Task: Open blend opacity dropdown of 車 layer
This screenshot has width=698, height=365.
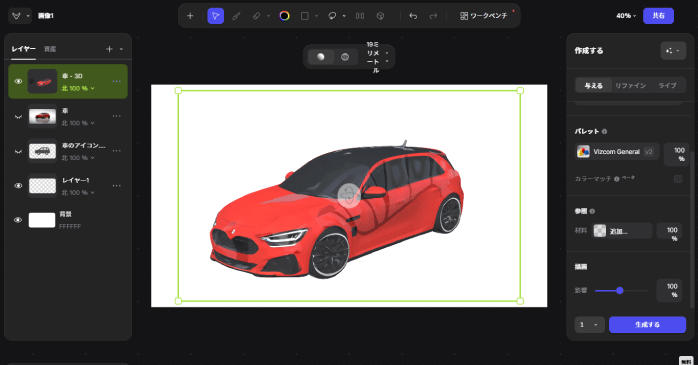Action: [x=78, y=123]
